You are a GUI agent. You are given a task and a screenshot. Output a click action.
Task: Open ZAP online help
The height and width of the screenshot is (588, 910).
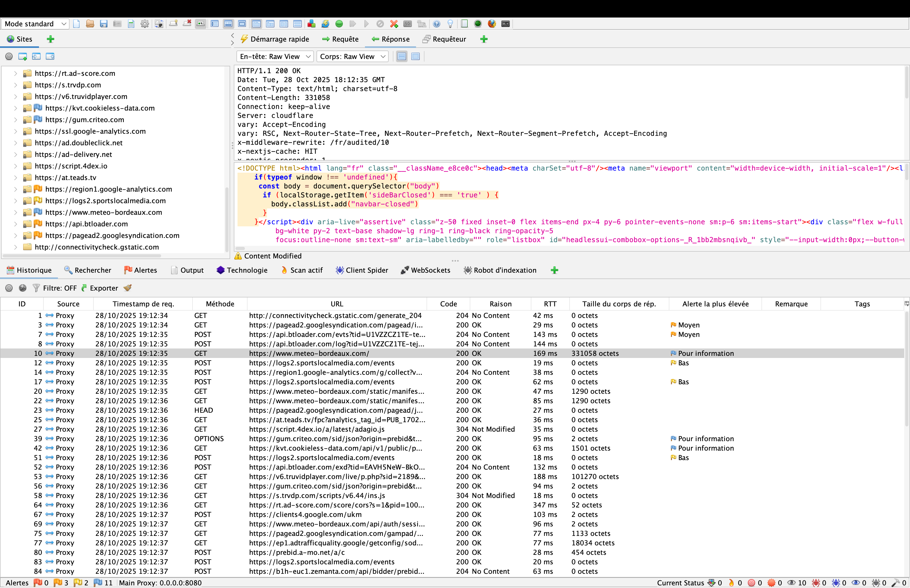(x=437, y=24)
